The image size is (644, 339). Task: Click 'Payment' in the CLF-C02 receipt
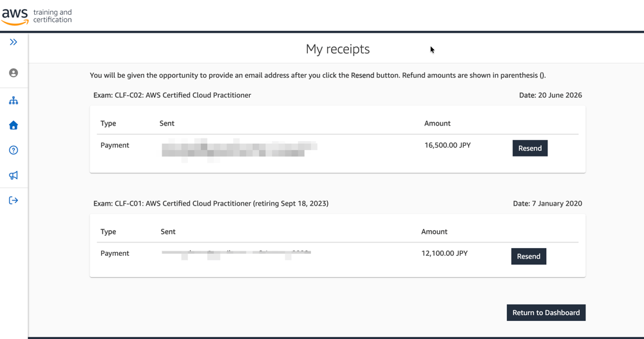(x=115, y=145)
